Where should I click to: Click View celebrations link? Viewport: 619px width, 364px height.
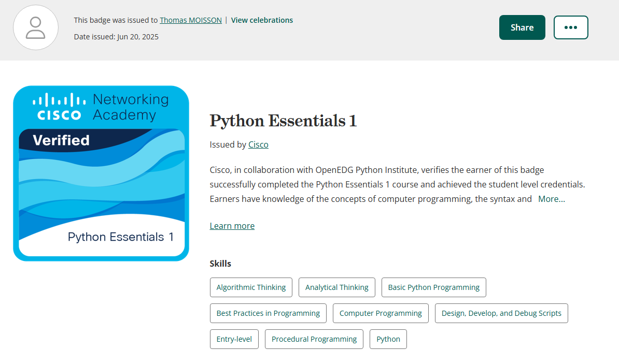[262, 20]
